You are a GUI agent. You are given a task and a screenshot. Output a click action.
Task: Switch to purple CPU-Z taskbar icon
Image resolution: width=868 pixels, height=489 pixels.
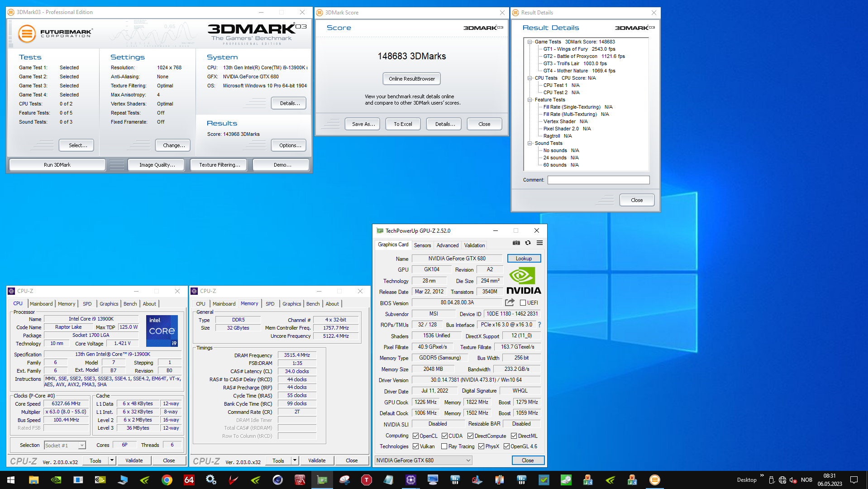(x=411, y=480)
